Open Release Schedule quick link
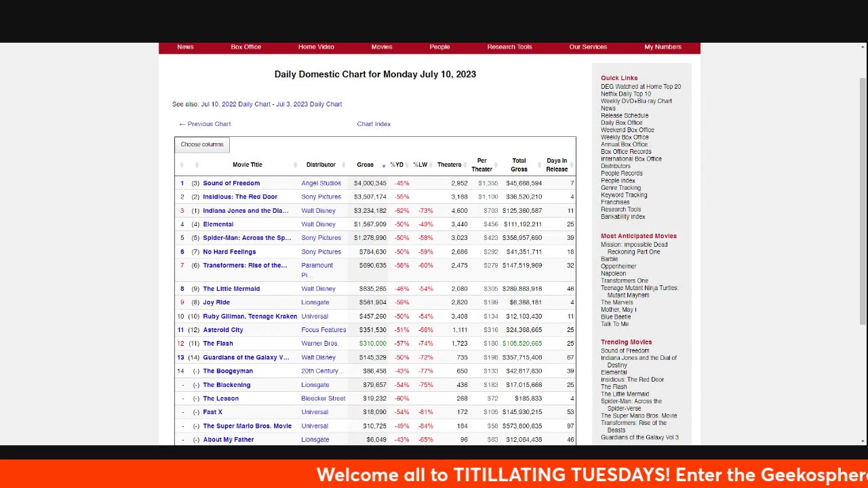Image resolution: width=868 pixels, height=488 pixels. 625,116
